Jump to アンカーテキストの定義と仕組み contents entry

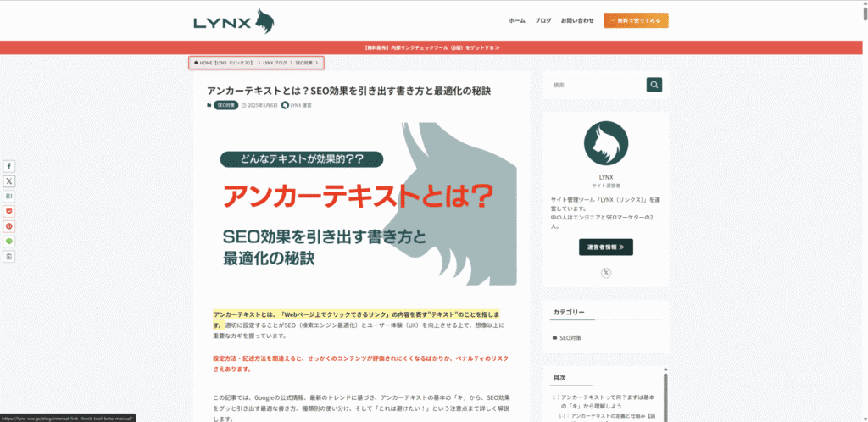(x=614, y=415)
